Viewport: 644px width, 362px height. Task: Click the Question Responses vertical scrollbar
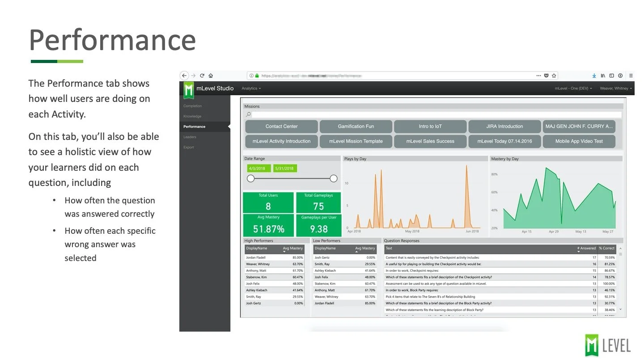pos(620,278)
